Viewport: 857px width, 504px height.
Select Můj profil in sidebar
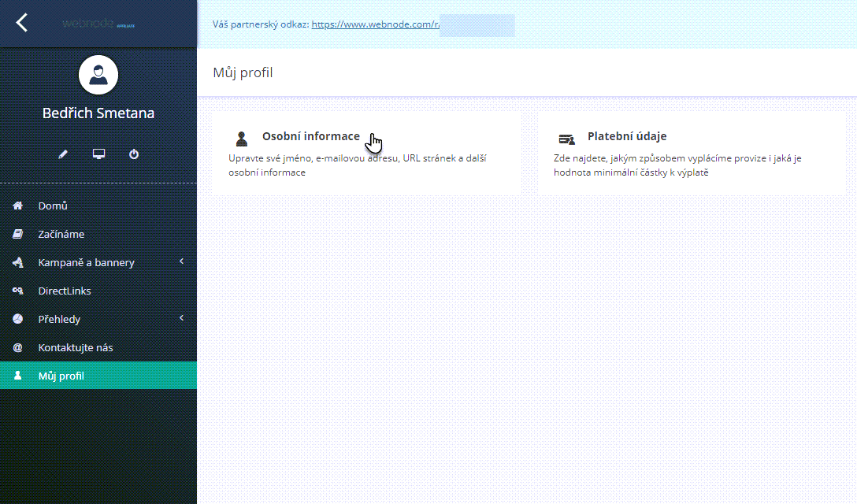click(61, 376)
